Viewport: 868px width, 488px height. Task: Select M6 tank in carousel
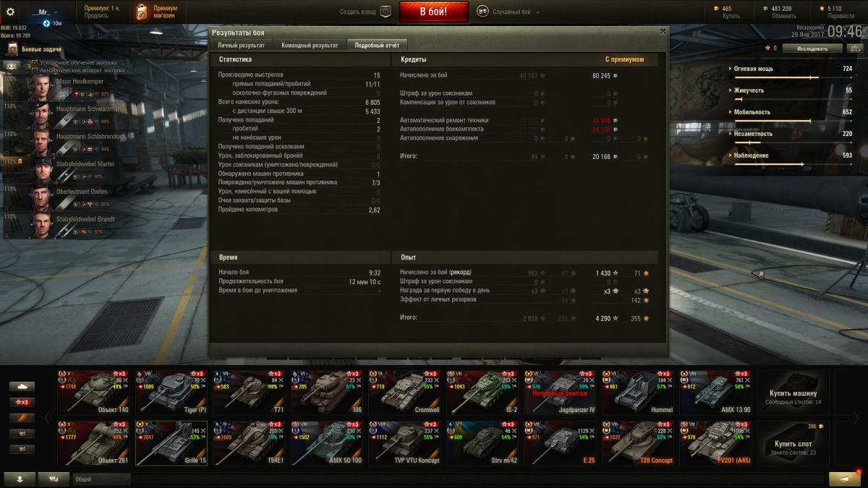326,392
